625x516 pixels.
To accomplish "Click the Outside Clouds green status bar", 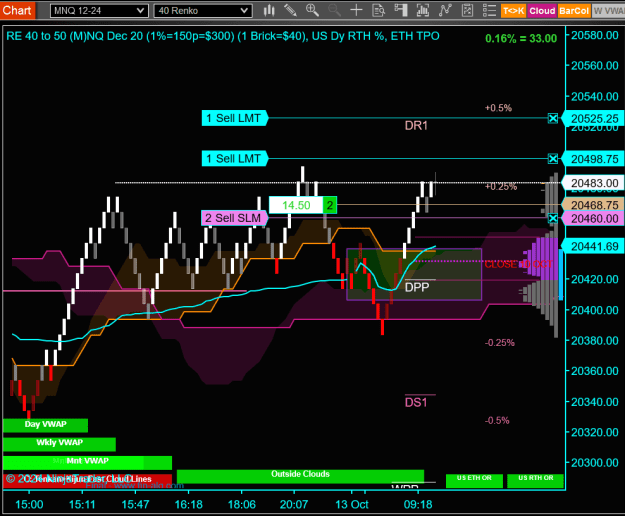I will (300, 475).
